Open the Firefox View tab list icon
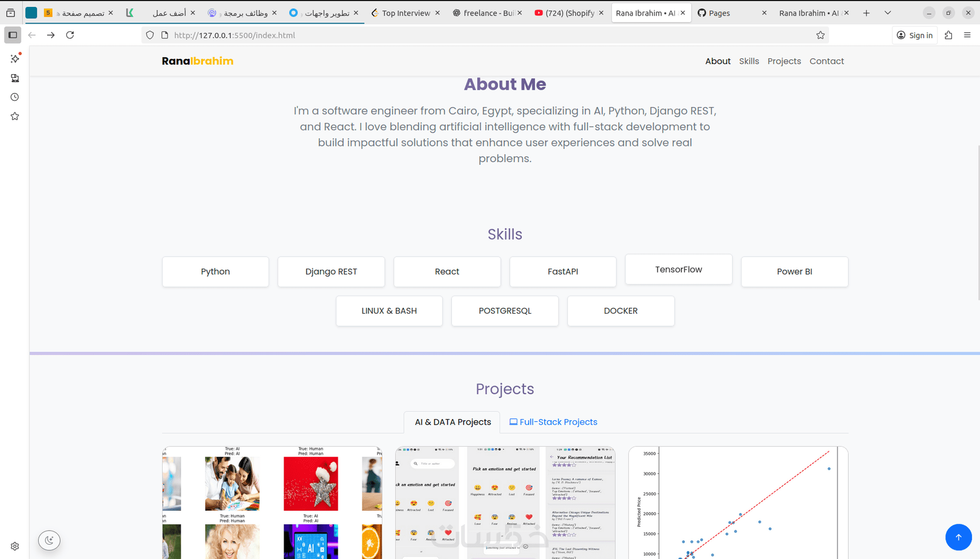980x559 pixels. point(10,13)
